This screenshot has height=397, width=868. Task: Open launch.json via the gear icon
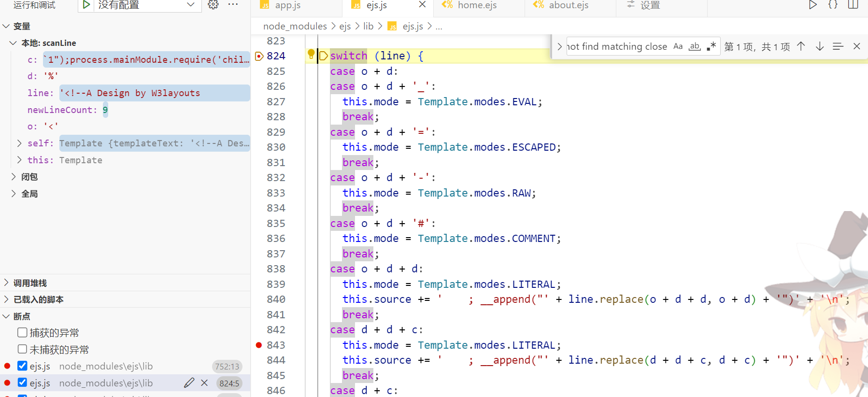(213, 5)
